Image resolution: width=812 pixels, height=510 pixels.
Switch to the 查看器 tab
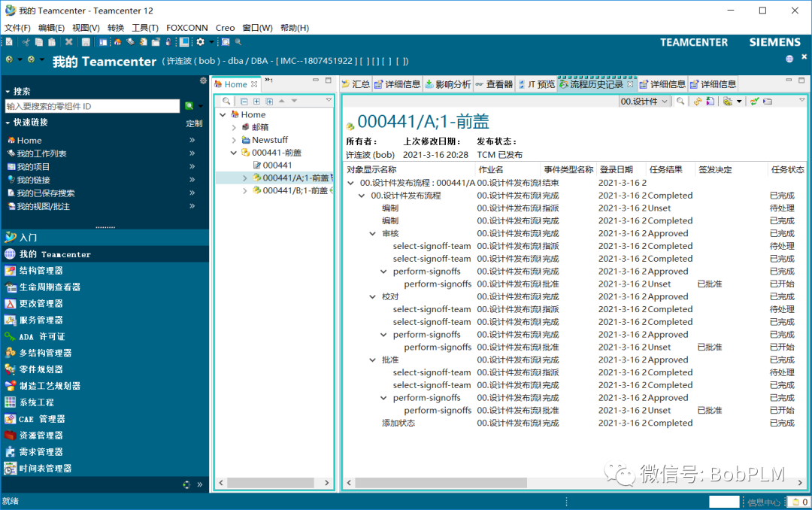point(494,84)
